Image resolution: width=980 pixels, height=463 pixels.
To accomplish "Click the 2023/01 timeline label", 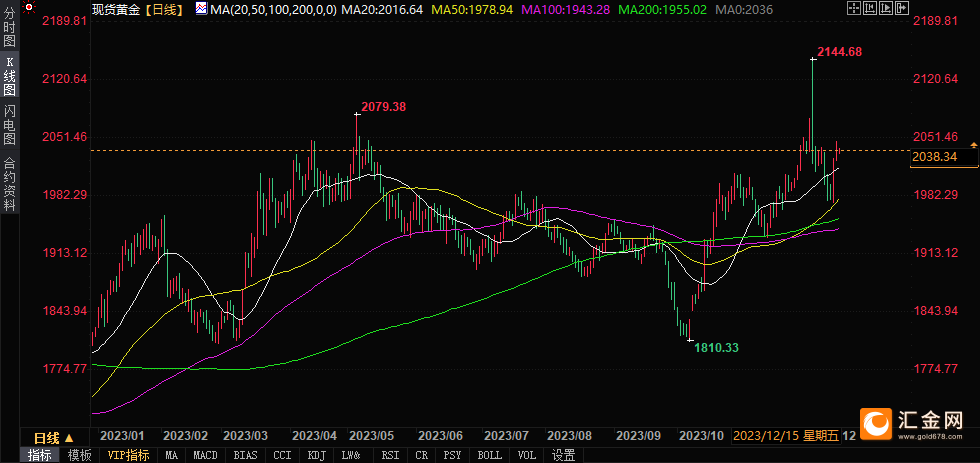I will click(122, 435).
